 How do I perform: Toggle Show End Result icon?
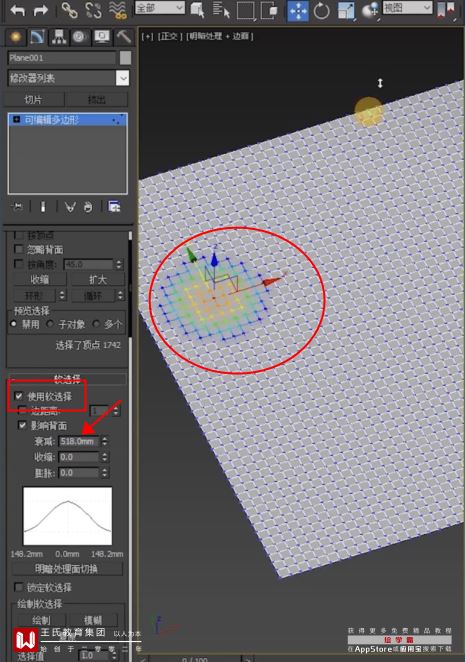tap(43, 207)
